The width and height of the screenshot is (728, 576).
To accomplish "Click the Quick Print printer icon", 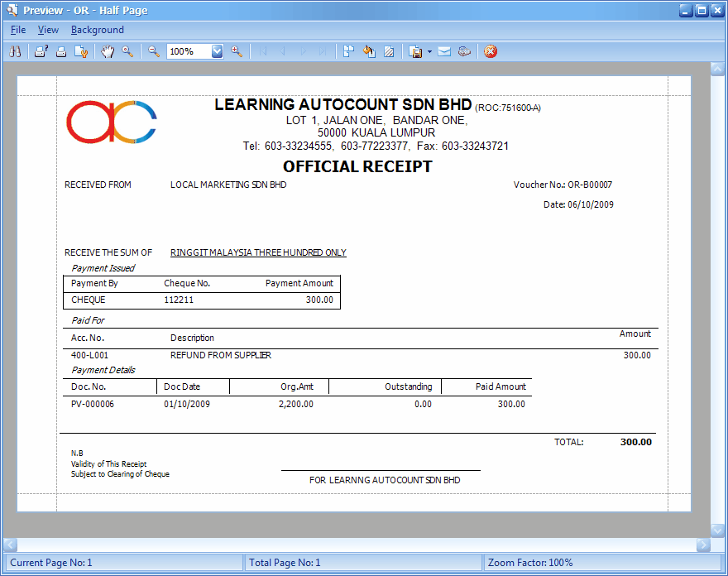I will [61, 51].
